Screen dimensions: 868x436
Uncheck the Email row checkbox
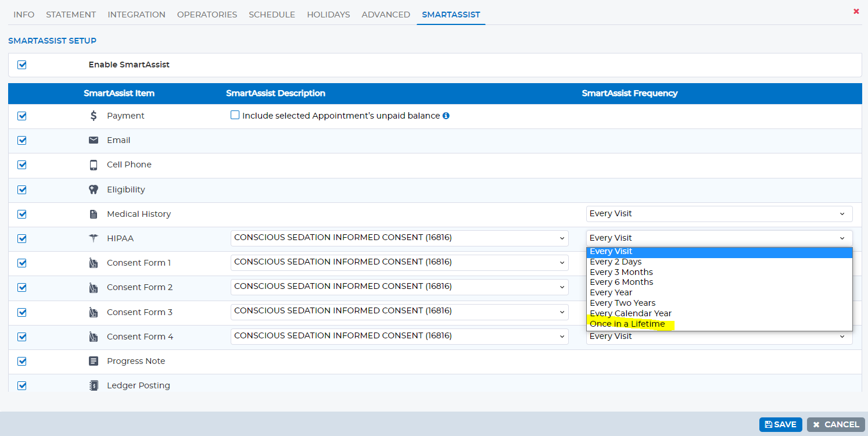(x=22, y=140)
